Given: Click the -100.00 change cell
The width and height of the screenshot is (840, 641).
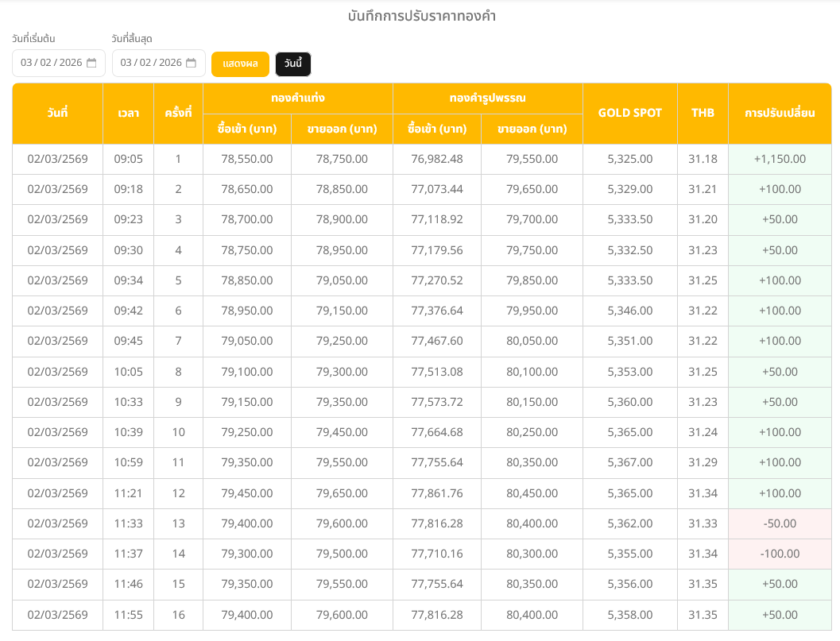Looking at the screenshot, I should point(780,554).
